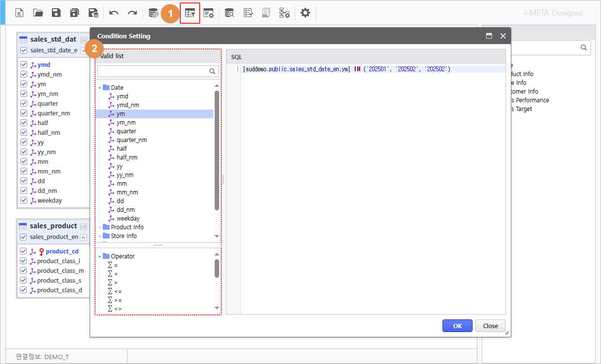Click the Redo arrow in toolbar
This screenshot has width=601, height=364.
132,13
